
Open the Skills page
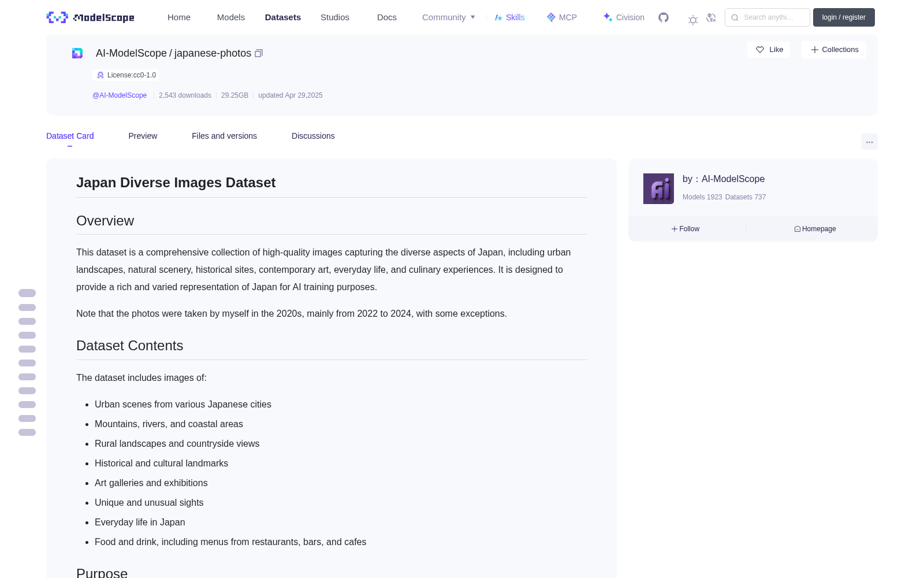pos(509,17)
